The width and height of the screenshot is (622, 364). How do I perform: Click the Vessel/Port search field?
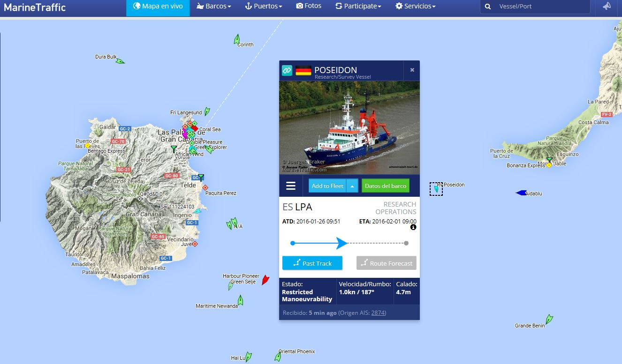coord(543,7)
